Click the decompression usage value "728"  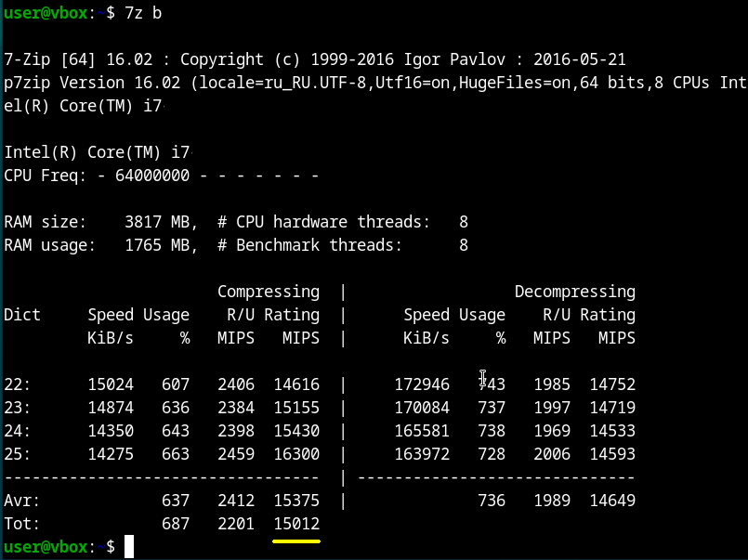[x=492, y=454]
